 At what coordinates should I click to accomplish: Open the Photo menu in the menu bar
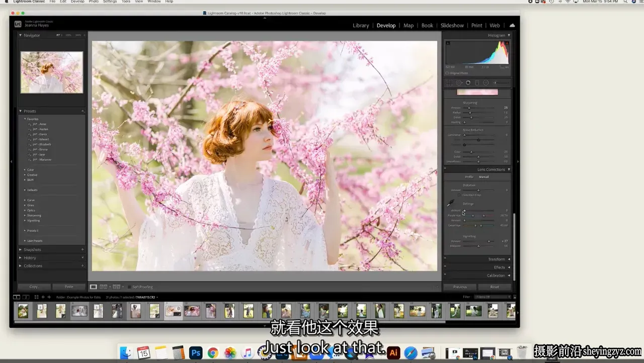(94, 2)
